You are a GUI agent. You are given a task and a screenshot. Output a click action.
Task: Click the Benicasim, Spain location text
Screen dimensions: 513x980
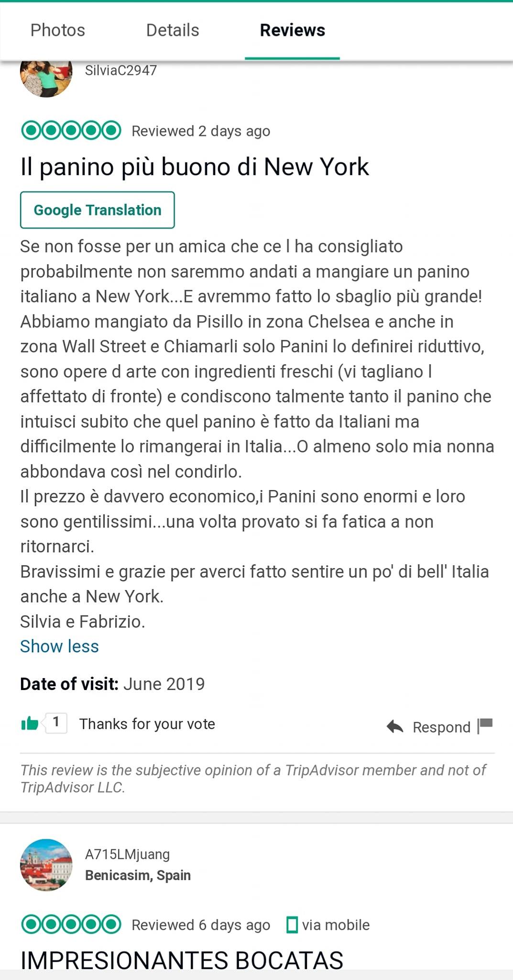point(138,875)
